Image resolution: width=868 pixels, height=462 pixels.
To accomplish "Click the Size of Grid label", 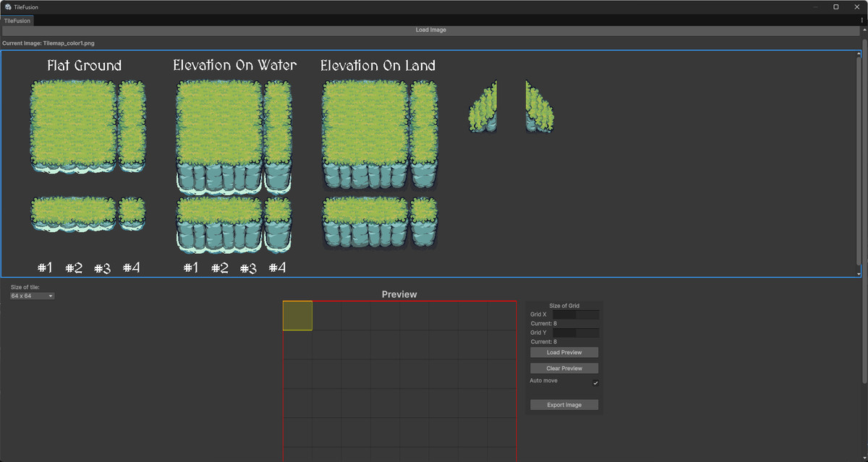I will 564,306.
